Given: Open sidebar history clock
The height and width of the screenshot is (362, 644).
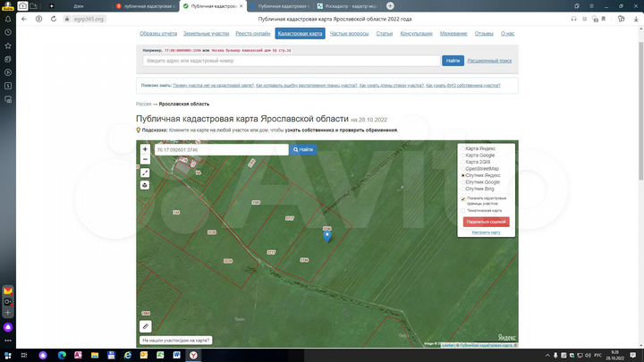Looking at the screenshot, I should tap(8, 32).
